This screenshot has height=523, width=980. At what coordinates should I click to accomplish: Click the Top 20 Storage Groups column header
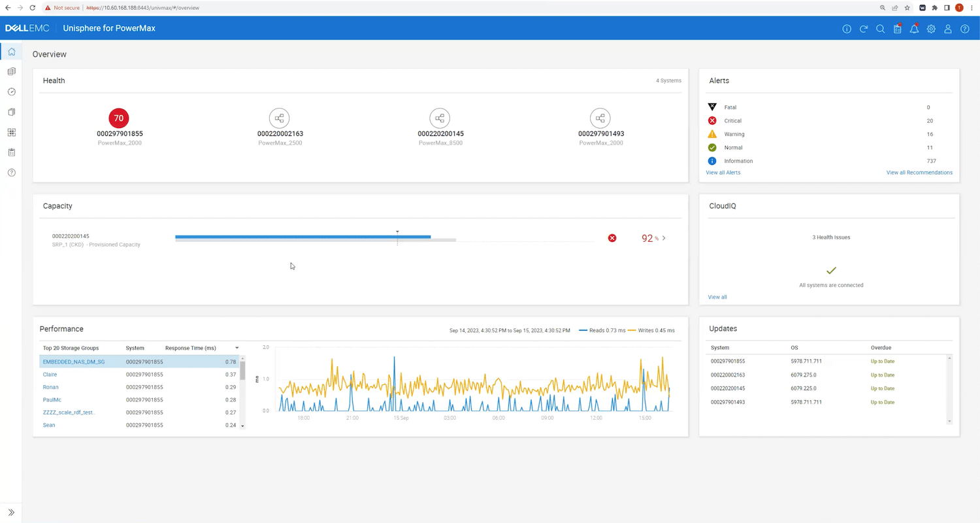point(71,348)
